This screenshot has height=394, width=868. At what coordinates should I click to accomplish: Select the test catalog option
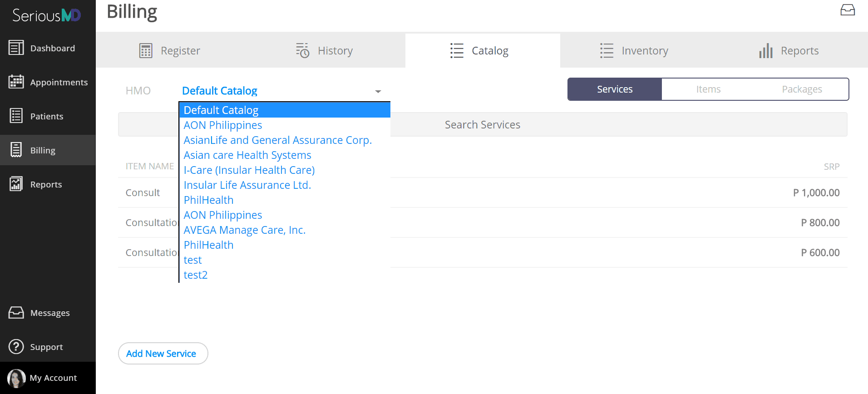pyautogui.click(x=285, y=260)
